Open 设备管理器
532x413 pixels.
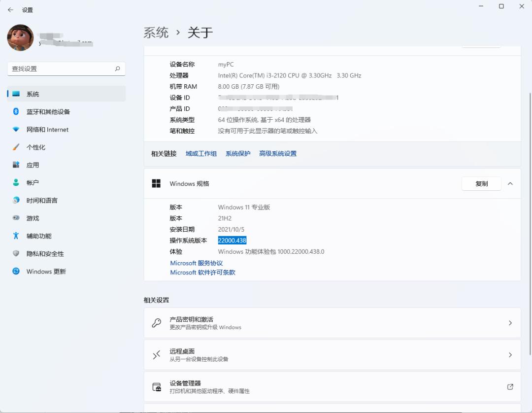click(332, 387)
